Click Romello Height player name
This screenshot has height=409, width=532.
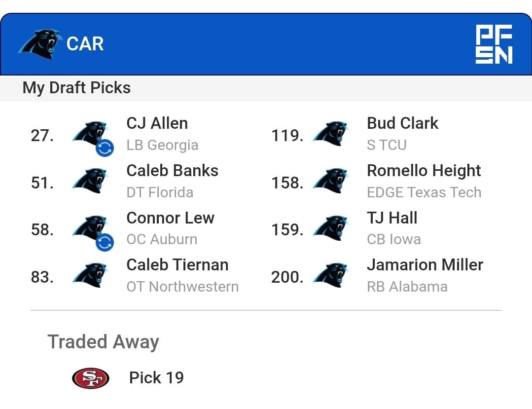424,171
